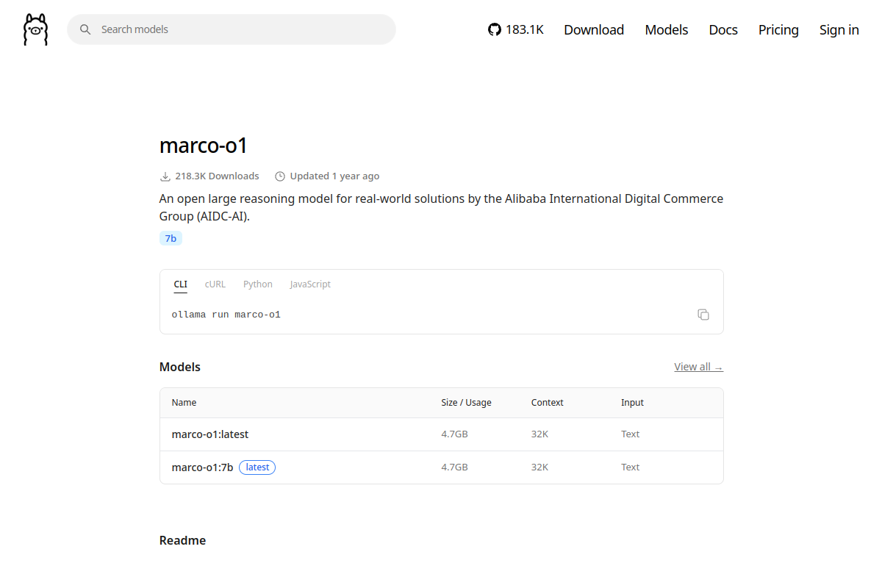882x588 pixels.
Task: Open the GitHub 183.1K link
Action: 516,29
